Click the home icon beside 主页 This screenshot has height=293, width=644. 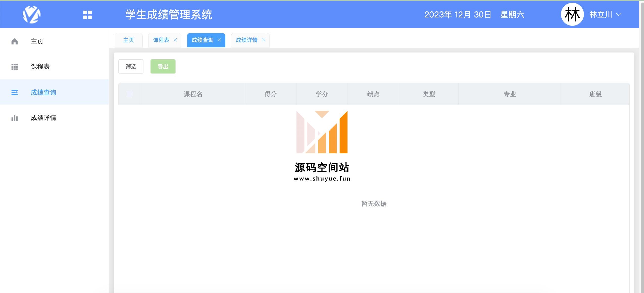coord(15,41)
